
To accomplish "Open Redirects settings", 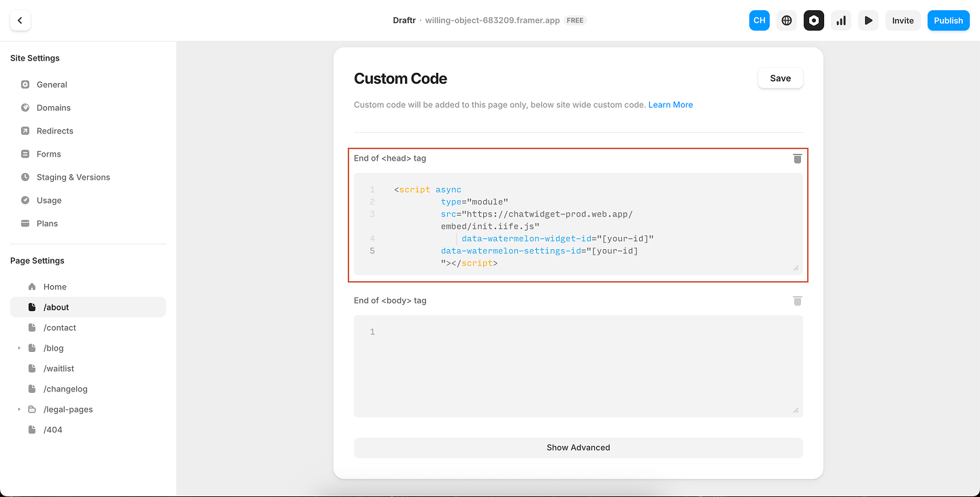I will click(x=88, y=131).
